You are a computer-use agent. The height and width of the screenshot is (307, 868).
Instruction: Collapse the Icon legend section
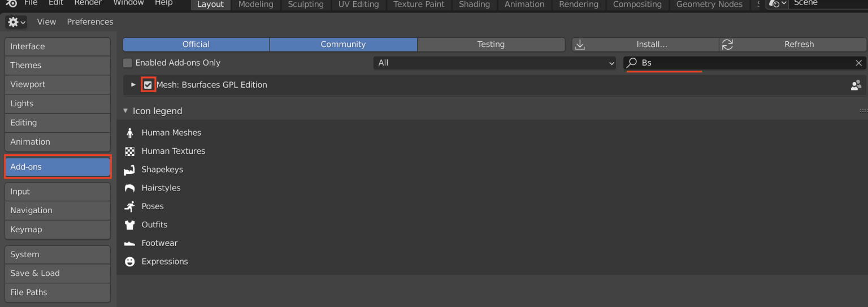[x=125, y=111]
